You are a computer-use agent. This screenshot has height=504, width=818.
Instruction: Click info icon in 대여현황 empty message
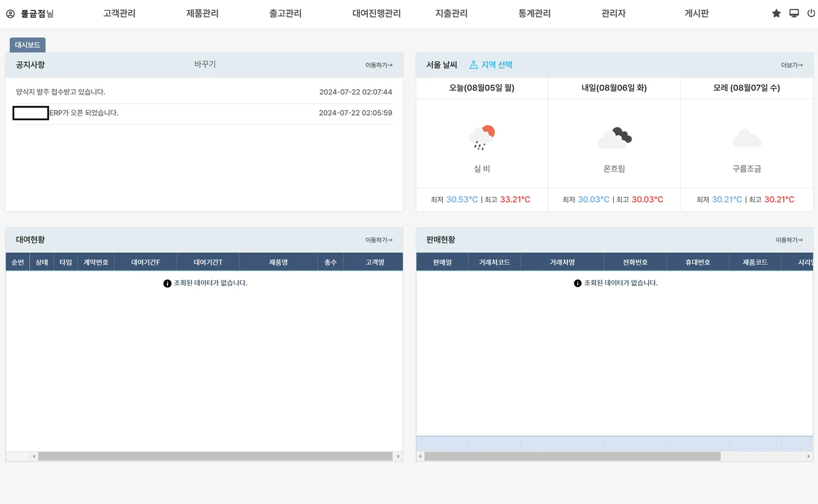167,283
